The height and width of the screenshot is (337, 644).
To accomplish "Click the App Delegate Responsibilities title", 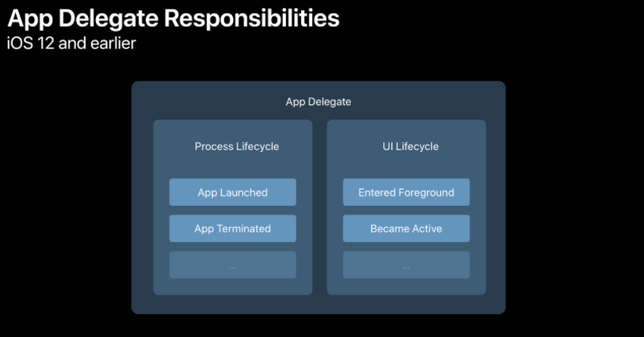I will click(173, 18).
